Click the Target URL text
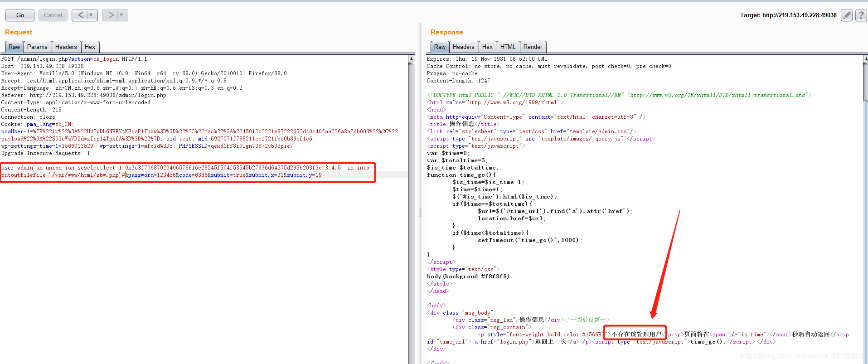The image size is (868, 364). [x=788, y=15]
